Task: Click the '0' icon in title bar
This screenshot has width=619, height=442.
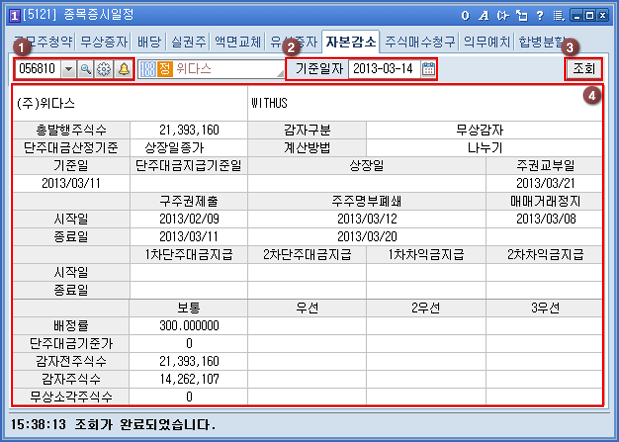Action: [x=465, y=15]
